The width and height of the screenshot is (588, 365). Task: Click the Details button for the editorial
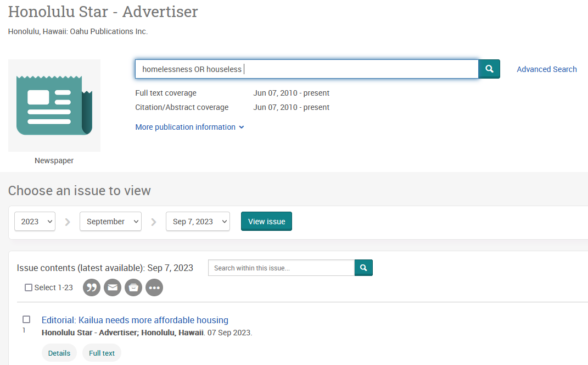59,353
